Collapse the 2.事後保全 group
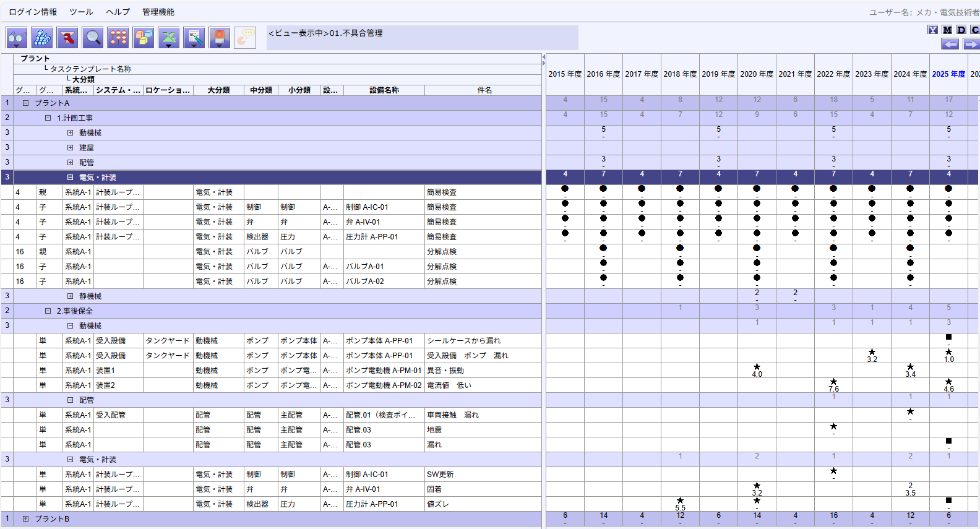 48,311
